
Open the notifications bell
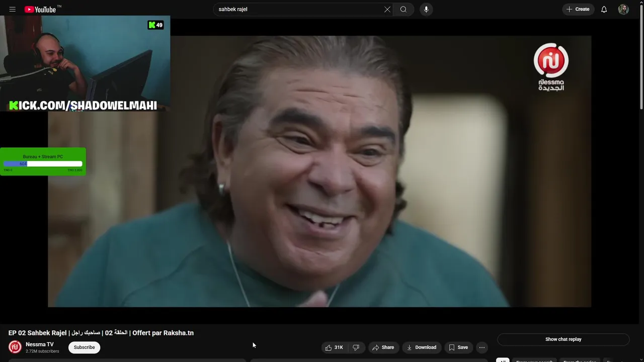point(604,9)
